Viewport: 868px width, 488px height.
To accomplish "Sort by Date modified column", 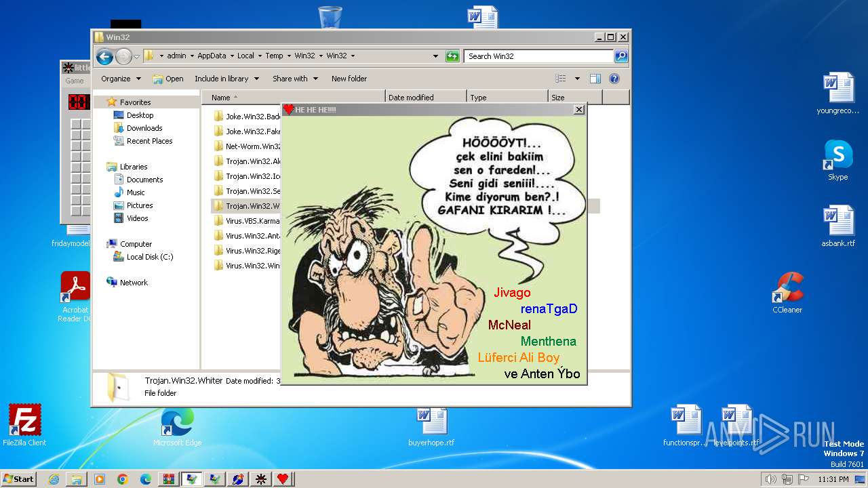I will click(426, 98).
